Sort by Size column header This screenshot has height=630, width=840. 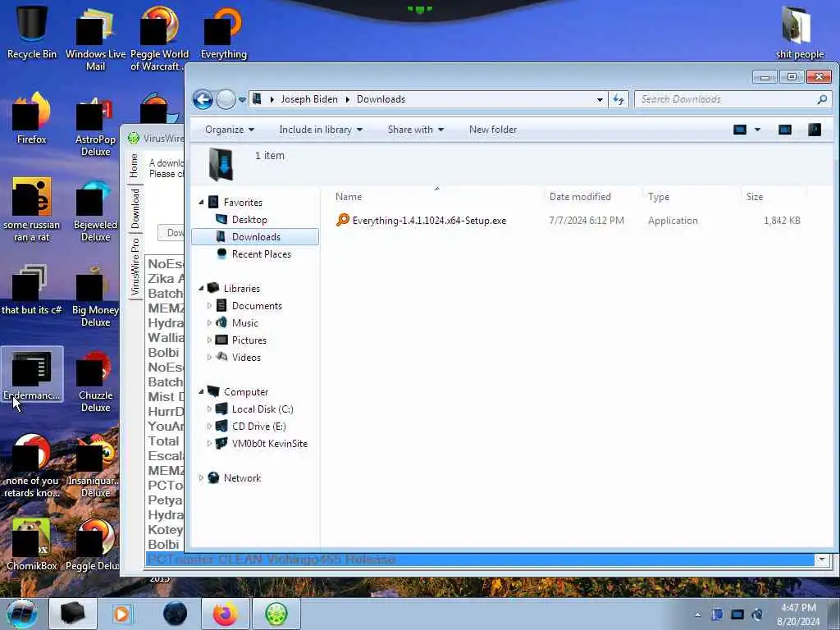point(773,197)
